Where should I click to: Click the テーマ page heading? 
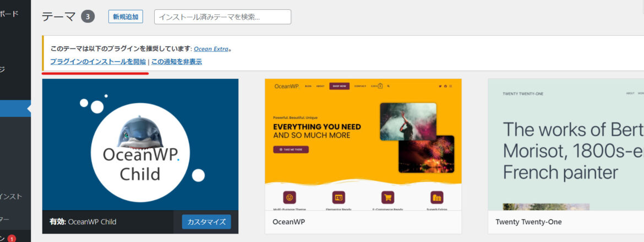pos(59,17)
